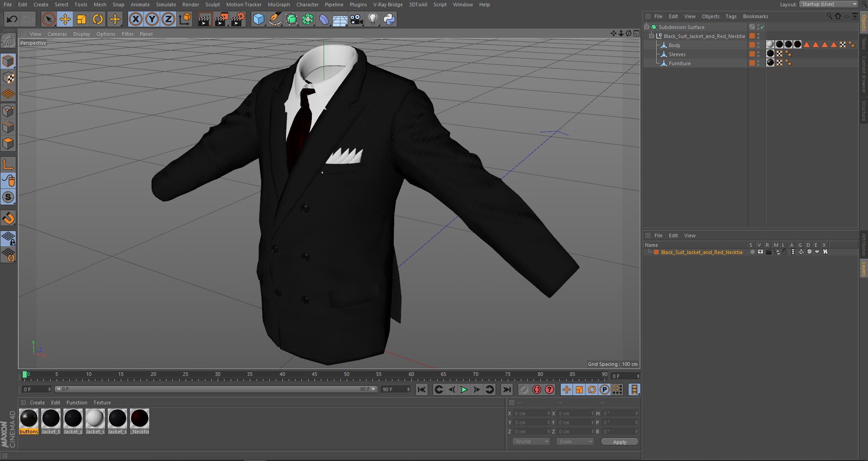This screenshot has width=868, height=461.
Task: Select the buttons material
Action: tap(29, 421)
